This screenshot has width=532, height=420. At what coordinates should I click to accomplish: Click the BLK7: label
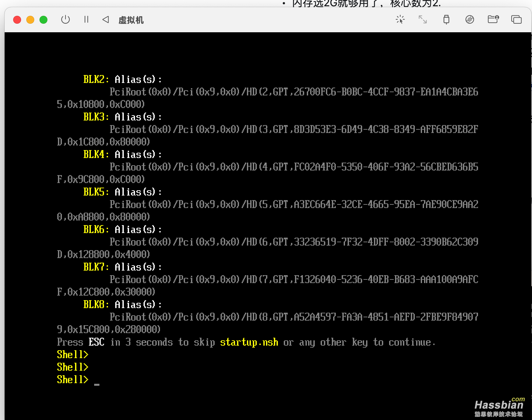click(x=96, y=267)
